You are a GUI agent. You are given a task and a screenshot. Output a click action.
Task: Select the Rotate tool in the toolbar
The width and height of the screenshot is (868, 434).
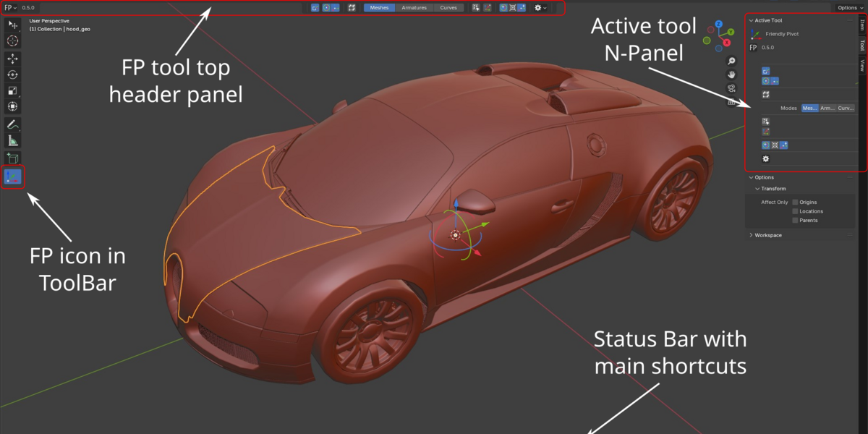point(13,74)
